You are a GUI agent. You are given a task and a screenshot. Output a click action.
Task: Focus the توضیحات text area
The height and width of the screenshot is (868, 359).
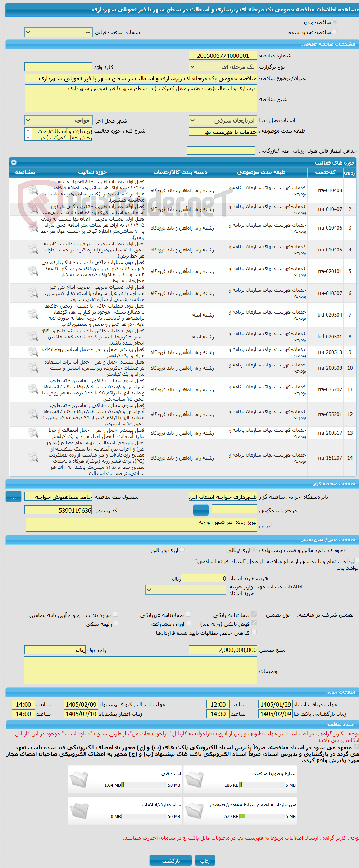[x=140, y=670]
